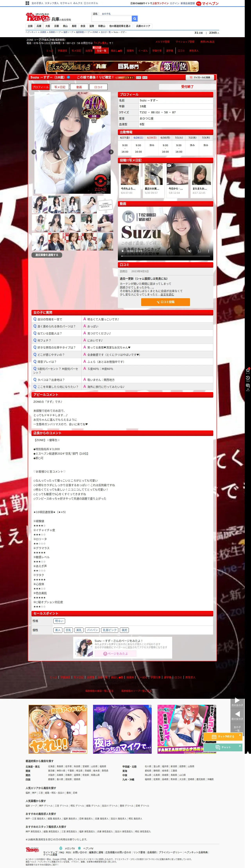The height and width of the screenshot is (868, 251).
Task: Unmute the video with speaker icon
Action: pyautogui.click(x=190, y=251)
